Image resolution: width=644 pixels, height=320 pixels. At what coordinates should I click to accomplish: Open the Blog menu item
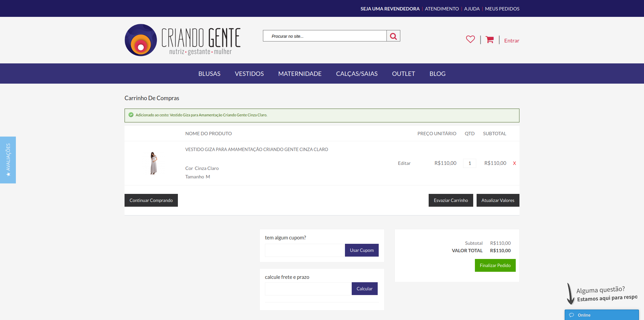click(x=437, y=74)
